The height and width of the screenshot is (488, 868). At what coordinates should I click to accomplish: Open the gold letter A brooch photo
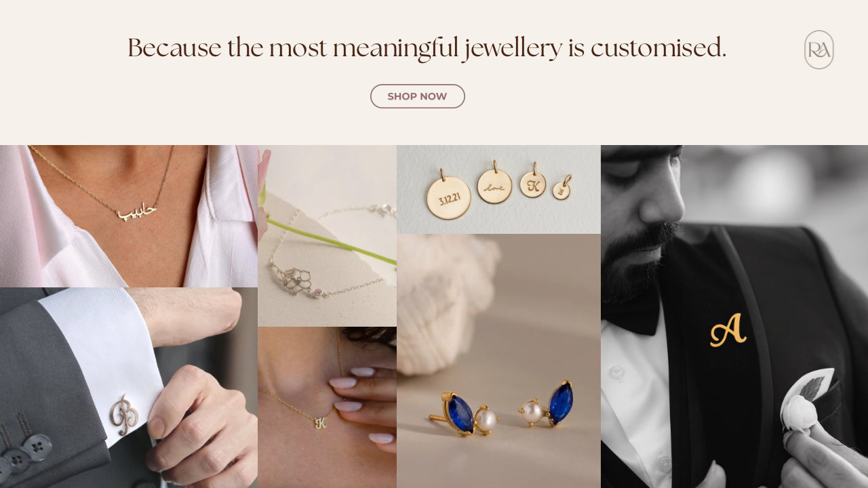coord(734,317)
